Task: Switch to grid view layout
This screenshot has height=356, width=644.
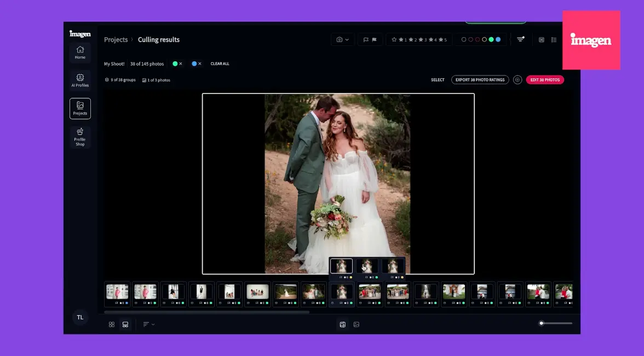Action: pyautogui.click(x=112, y=324)
